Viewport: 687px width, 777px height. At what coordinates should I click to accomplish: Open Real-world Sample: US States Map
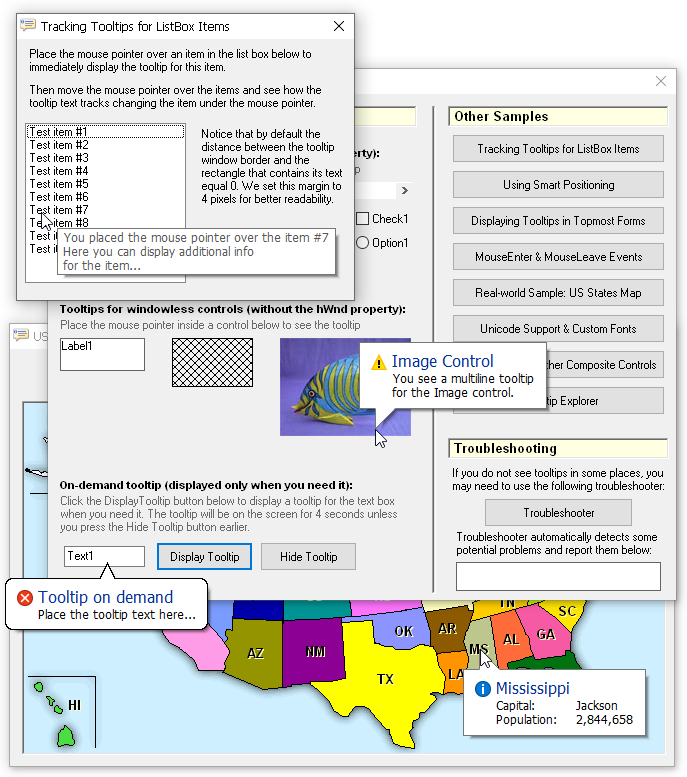(558, 293)
